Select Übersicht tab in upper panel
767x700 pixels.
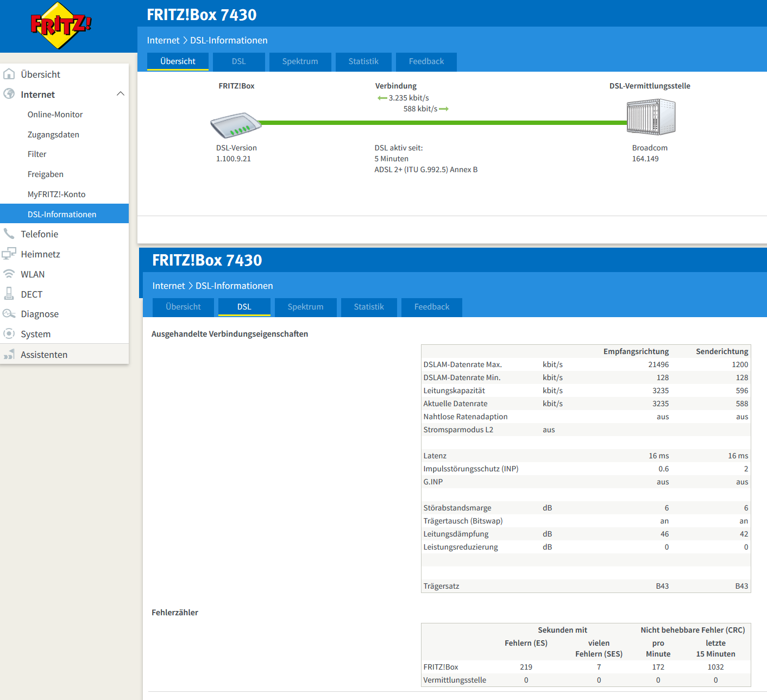[x=178, y=61]
